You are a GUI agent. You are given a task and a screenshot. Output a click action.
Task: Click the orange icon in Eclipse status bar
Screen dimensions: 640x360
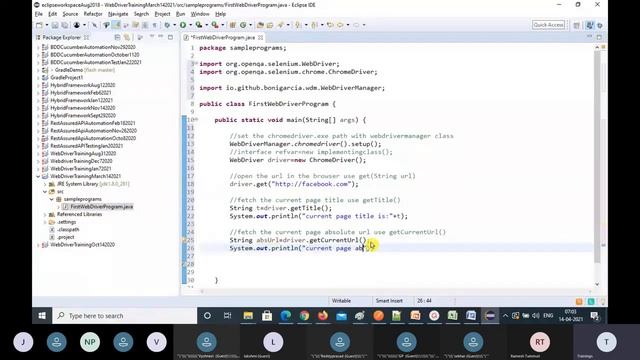click(x=579, y=301)
